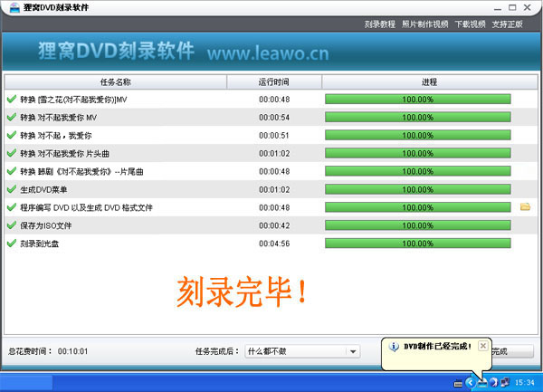
Task: Select the 刻录到光盘 task
Action: 40,244
